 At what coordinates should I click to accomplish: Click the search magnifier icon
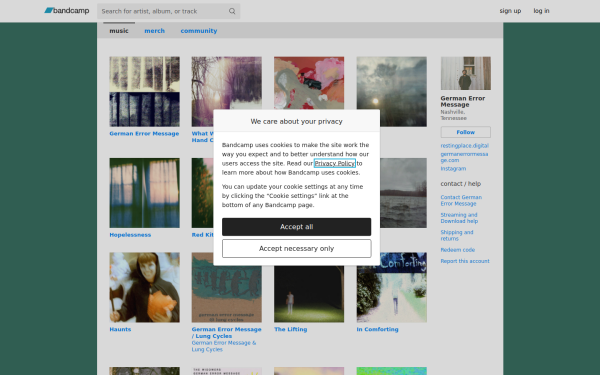coord(232,11)
